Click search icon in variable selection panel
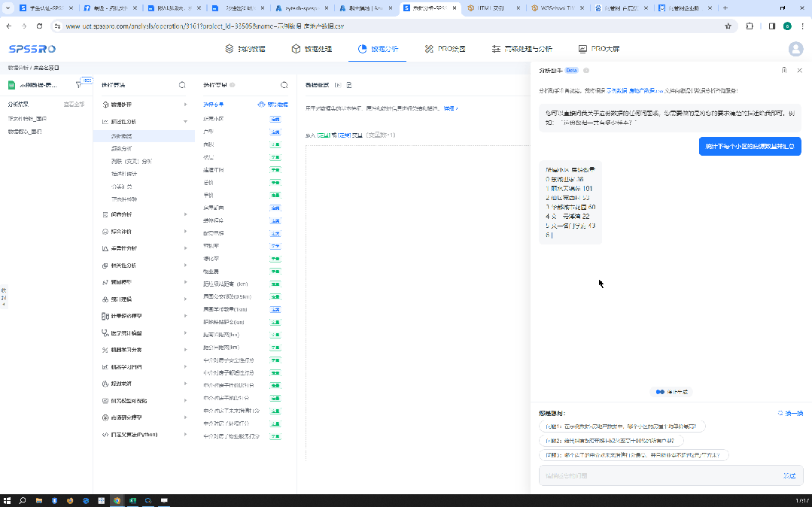The width and height of the screenshot is (812, 507). [x=284, y=85]
